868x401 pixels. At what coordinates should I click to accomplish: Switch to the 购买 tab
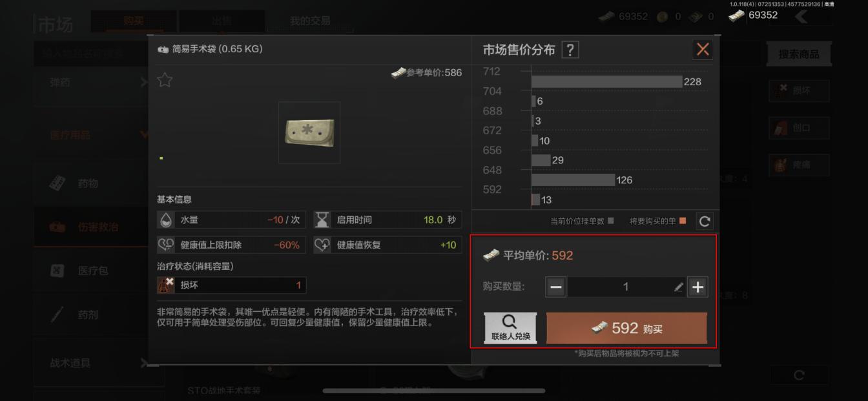point(134,21)
